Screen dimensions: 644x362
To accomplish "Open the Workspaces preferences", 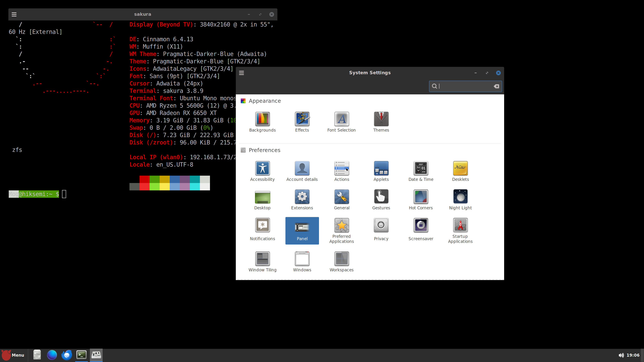I will tap(341, 262).
